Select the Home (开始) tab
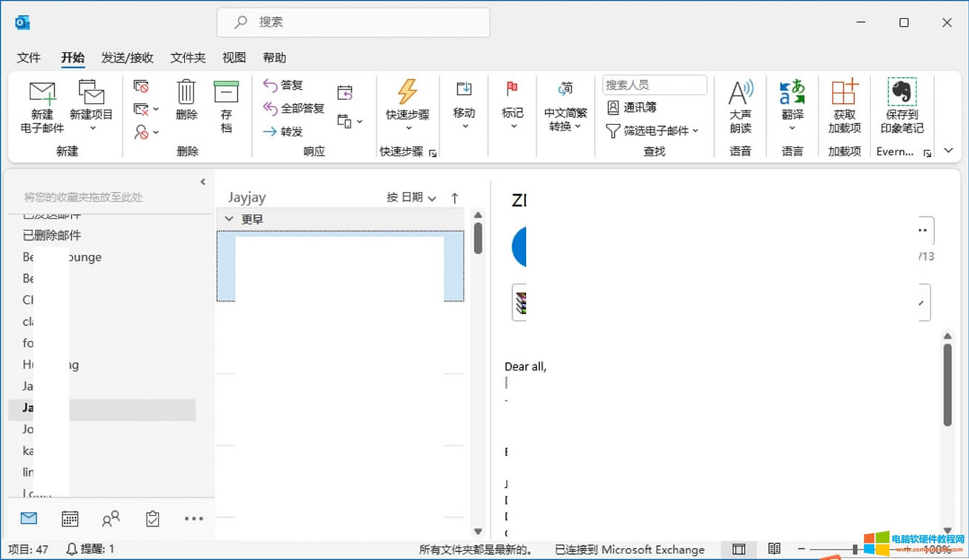Viewport: 969px width, 560px height. (x=73, y=58)
